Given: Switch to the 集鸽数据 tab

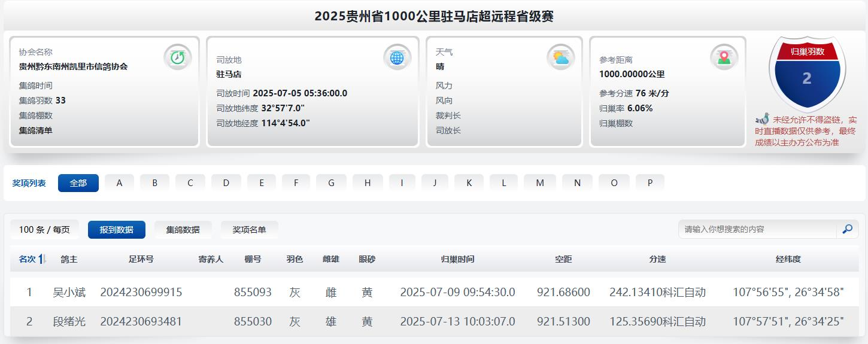Looking at the screenshot, I should pos(183,230).
